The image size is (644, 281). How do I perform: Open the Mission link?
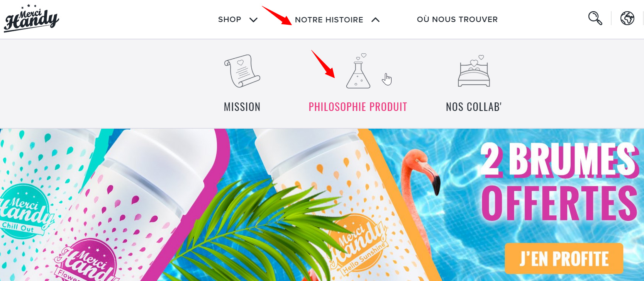pyautogui.click(x=242, y=107)
